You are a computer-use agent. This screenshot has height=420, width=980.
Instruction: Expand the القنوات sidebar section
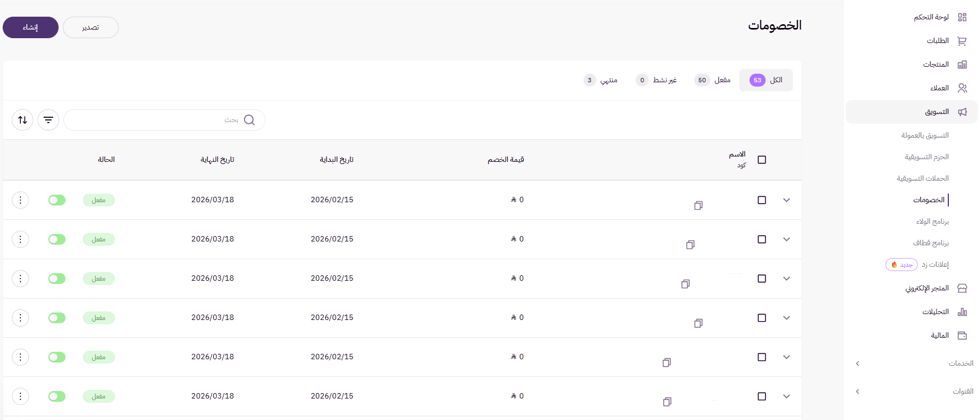[857, 391]
